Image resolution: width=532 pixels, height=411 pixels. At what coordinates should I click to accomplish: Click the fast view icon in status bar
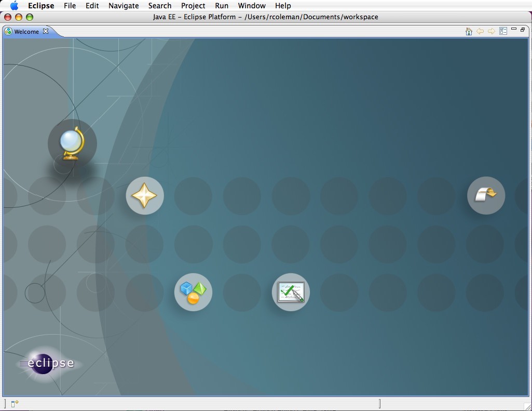[15, 404]
